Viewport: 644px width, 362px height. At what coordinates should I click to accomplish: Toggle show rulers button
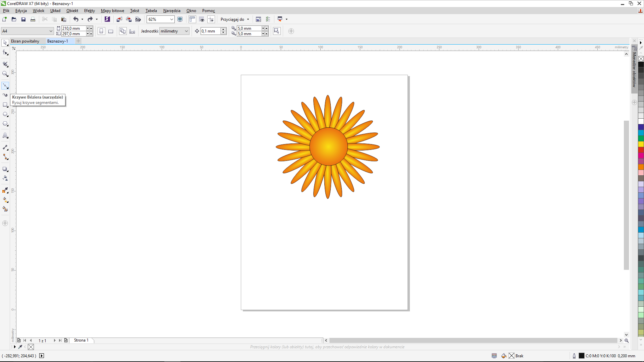[192, 19]
